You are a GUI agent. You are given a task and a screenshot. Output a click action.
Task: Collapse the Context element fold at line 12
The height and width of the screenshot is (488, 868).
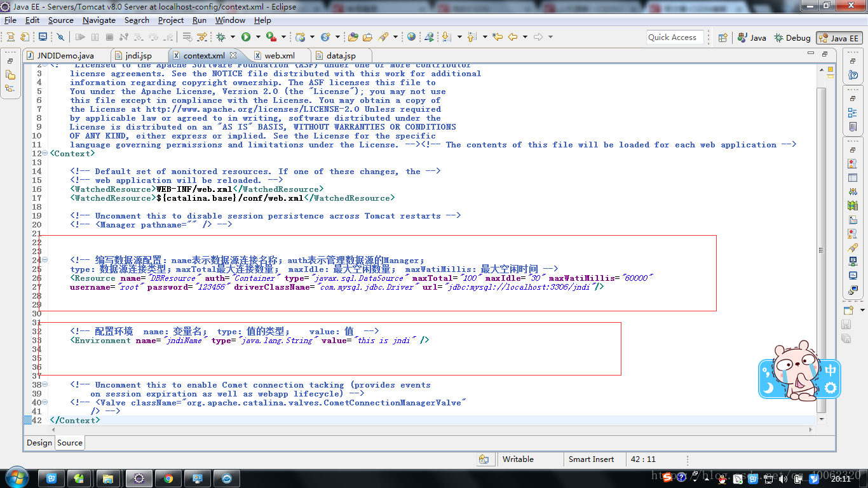(44, 153)
